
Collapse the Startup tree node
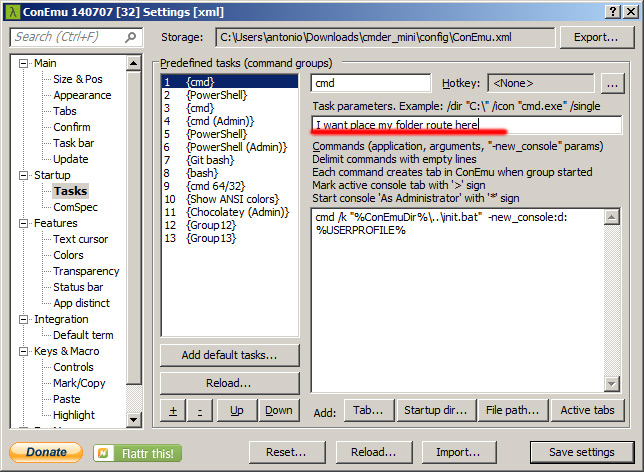[23, 175]
